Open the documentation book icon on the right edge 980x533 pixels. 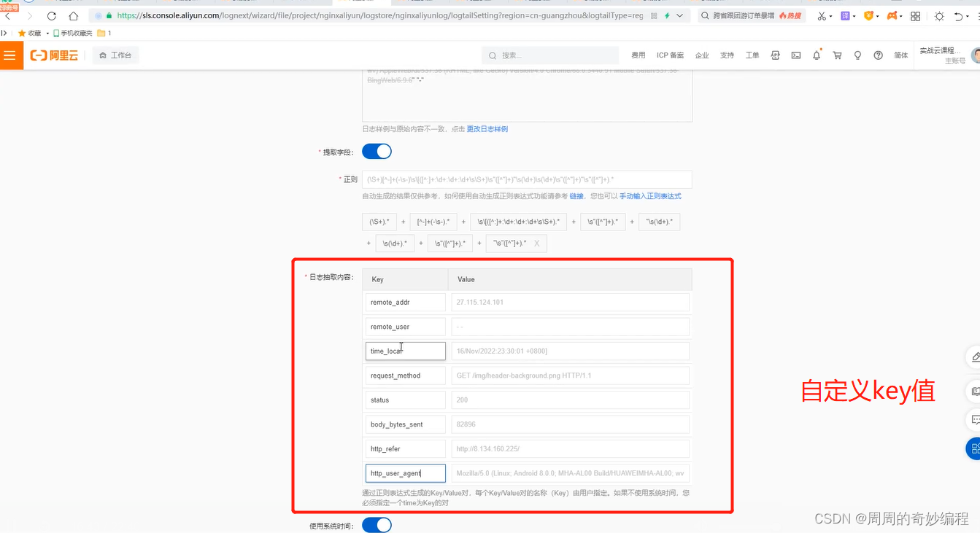pos(976,392)
